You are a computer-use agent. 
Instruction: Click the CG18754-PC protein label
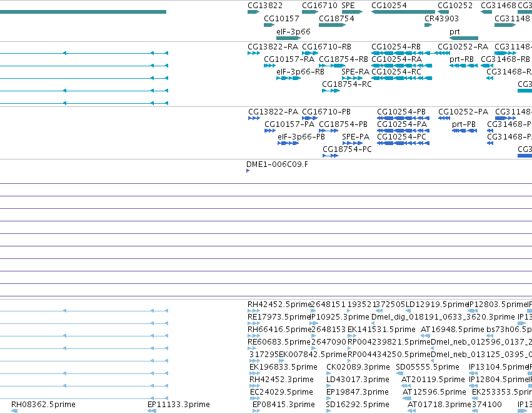pos(348,149)
